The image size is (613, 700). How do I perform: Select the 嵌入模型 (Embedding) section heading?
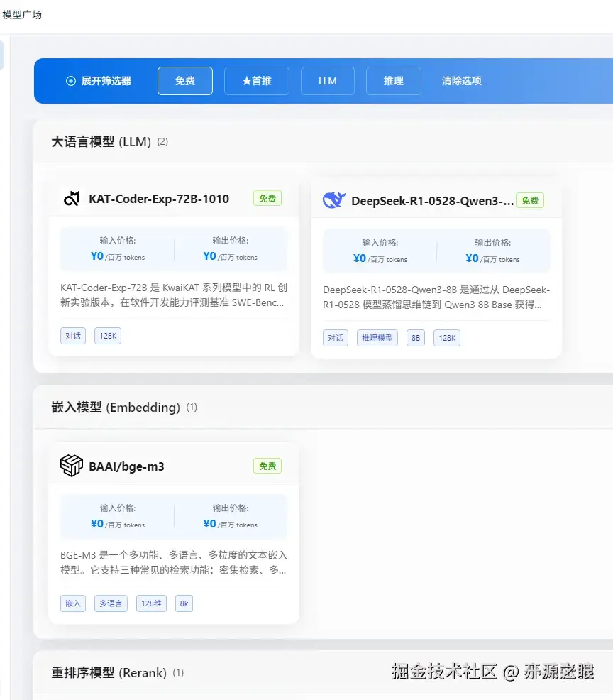tap(116, 407)
